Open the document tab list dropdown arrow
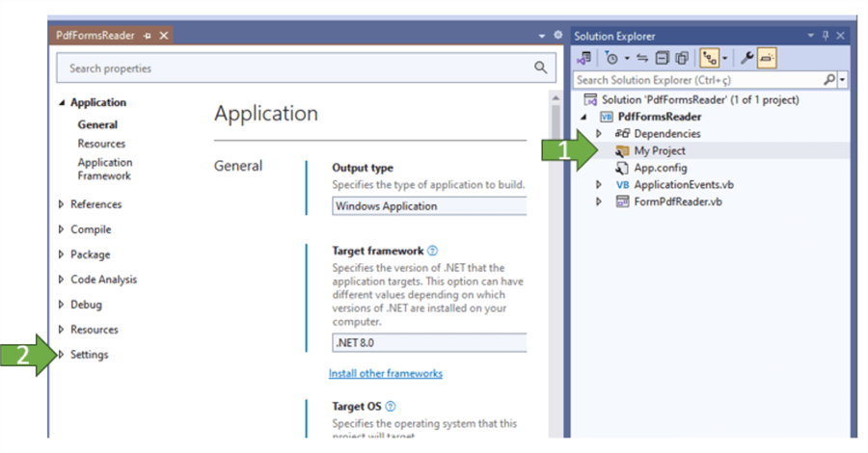 [541, 36]
